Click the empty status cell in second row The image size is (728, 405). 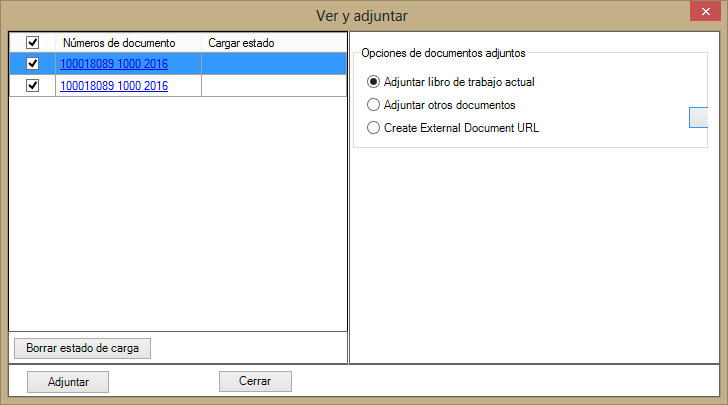[274, 86]
